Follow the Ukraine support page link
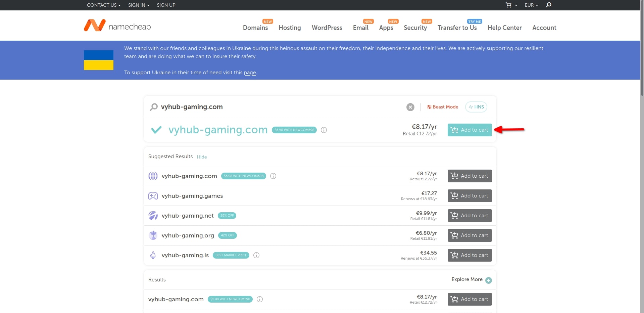The width and height of the screenshot is (644, 313). pyautogui.click(x=250, y=73)
